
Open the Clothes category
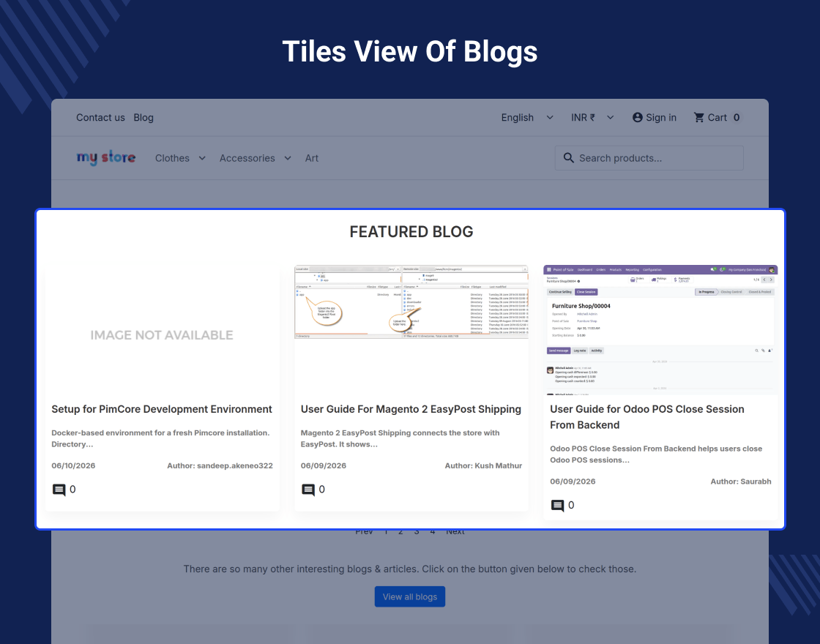coord(172,158)
